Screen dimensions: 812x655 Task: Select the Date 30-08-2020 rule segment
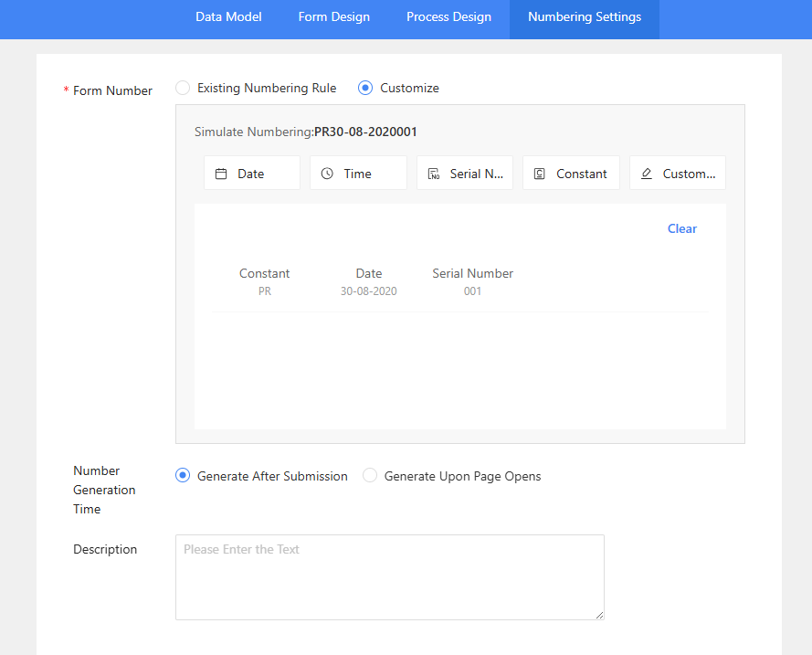(x=369, y=282)
